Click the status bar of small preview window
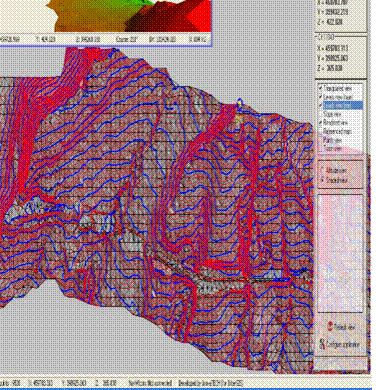The image size is (376, 390). [105, 39]
